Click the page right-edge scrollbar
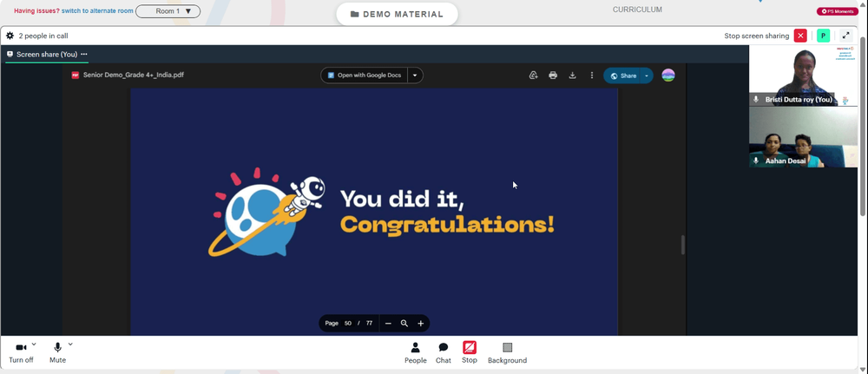The width and height of the screenshot is (868, 374). coord(863,126)
